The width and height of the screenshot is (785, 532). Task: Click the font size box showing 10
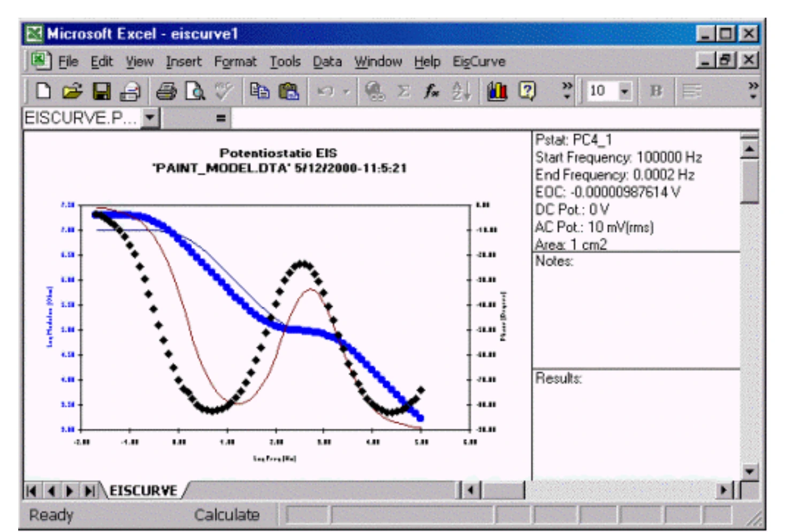603,91
